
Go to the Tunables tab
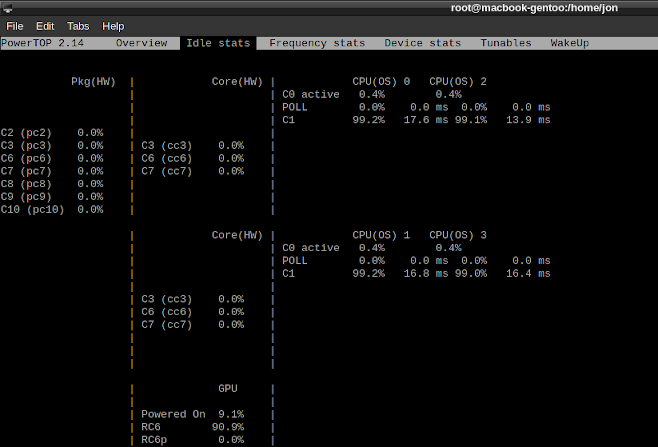[506, 43]
